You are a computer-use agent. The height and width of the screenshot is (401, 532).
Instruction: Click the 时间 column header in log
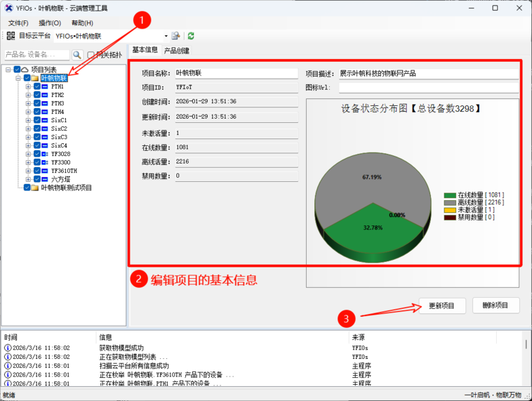click(49, 337)
